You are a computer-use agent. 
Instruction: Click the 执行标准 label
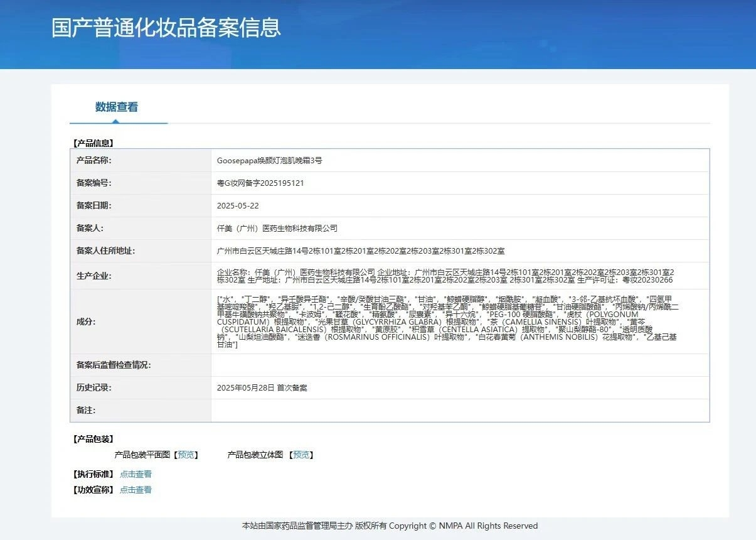coord(93,474)
